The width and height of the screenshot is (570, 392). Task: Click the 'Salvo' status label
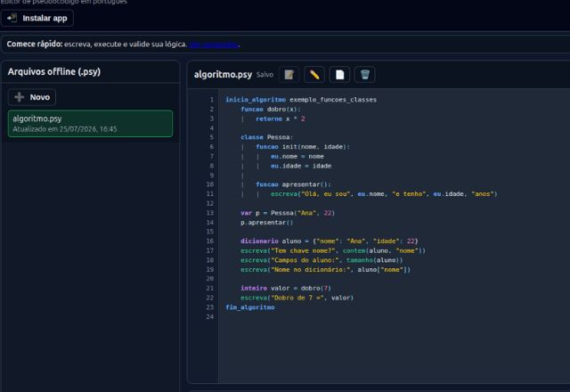(x=265, y=75)
